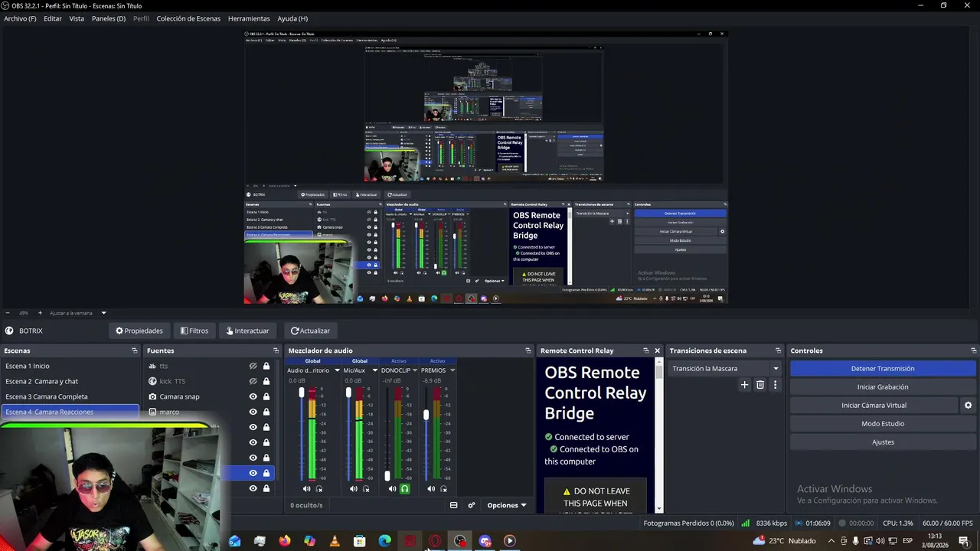Mute the Mic/Aux channel
Image resolution: width=980 pixels, height=551 pixels.
[x=353, y=489]
